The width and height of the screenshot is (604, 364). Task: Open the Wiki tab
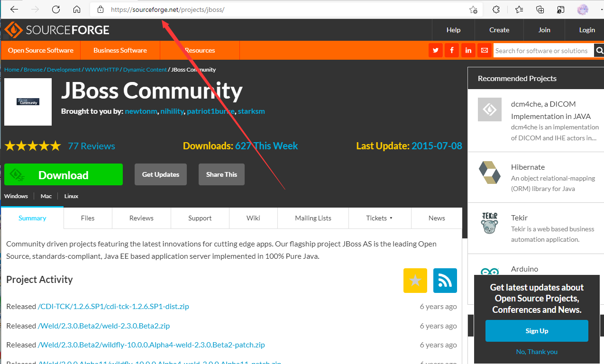253,218
